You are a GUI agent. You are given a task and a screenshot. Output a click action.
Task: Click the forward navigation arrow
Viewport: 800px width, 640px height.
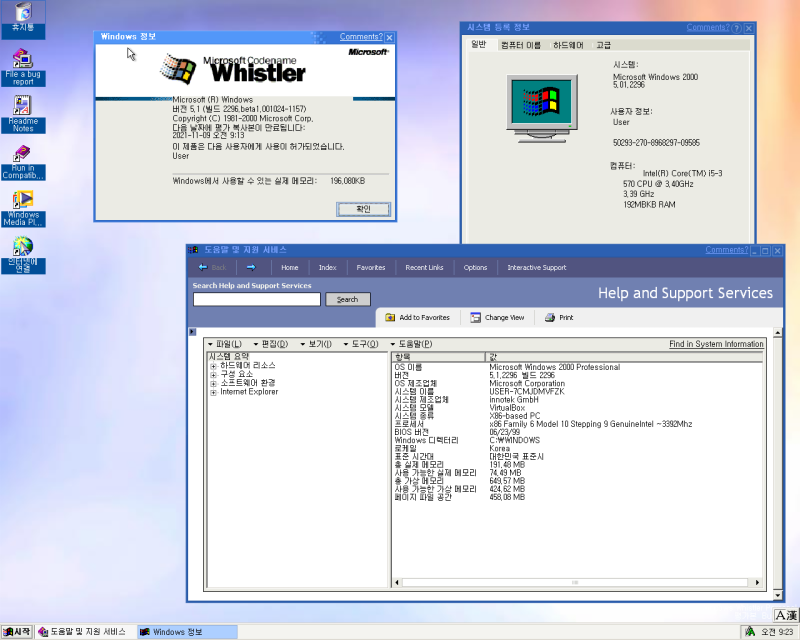(251, 267)
